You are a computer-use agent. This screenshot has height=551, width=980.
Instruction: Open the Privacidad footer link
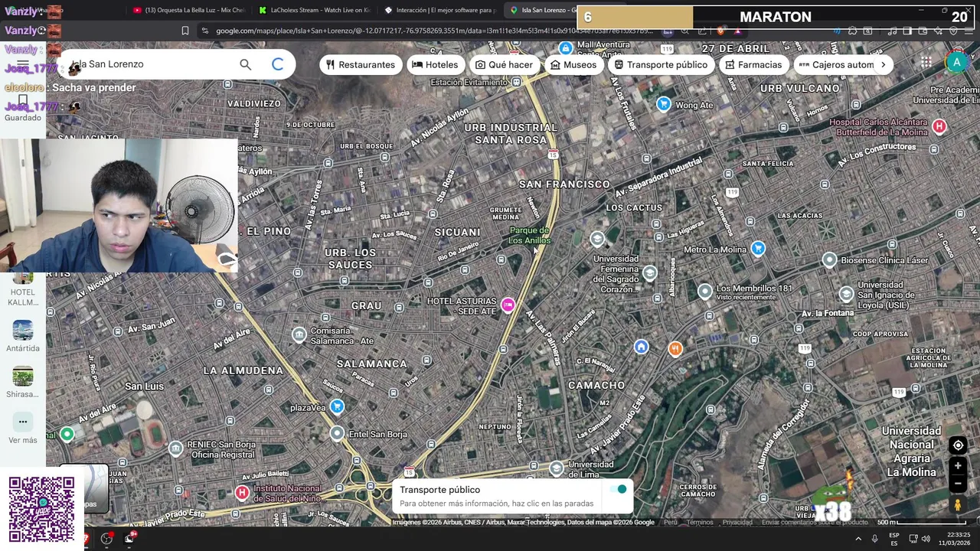coord(737,522)
